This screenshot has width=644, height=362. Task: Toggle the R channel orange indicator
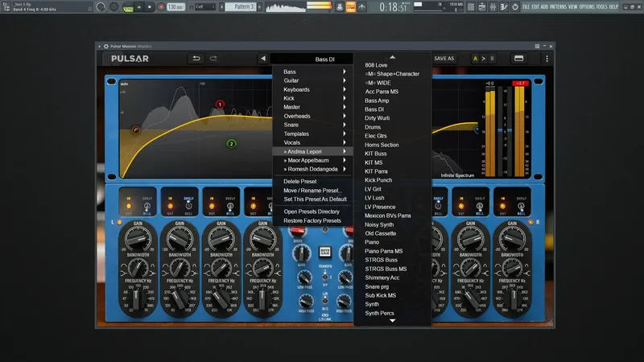coord(530,222)
